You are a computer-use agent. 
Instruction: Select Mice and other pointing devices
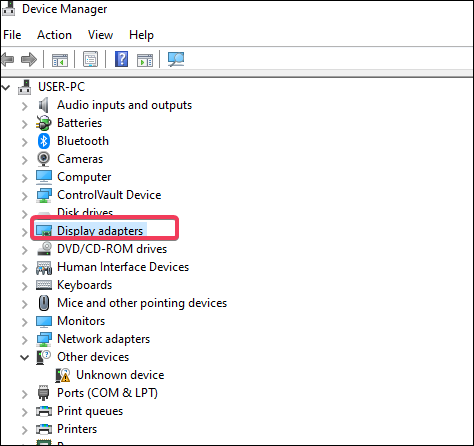point(142,303)
